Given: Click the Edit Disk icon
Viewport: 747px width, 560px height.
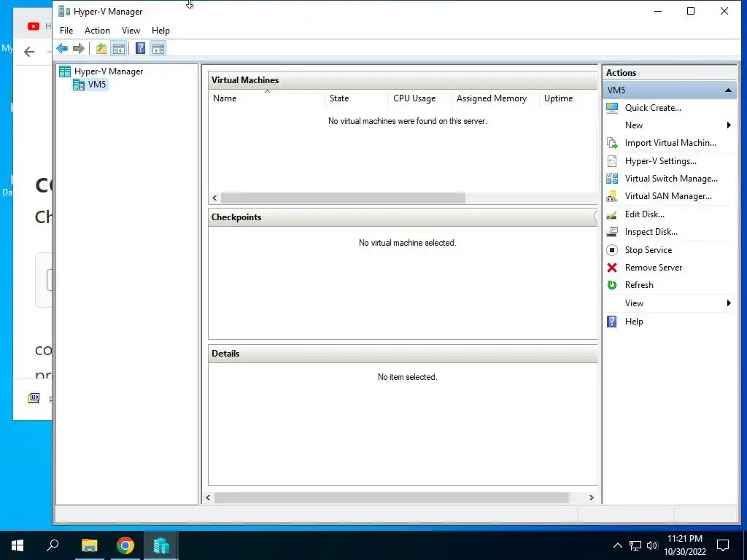Looking at the screenshot, I should [612, 214].
